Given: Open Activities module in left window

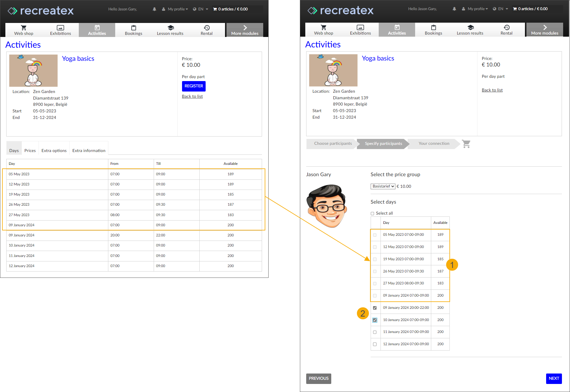Looking at the screenshot, I should [x=97, y=30].
